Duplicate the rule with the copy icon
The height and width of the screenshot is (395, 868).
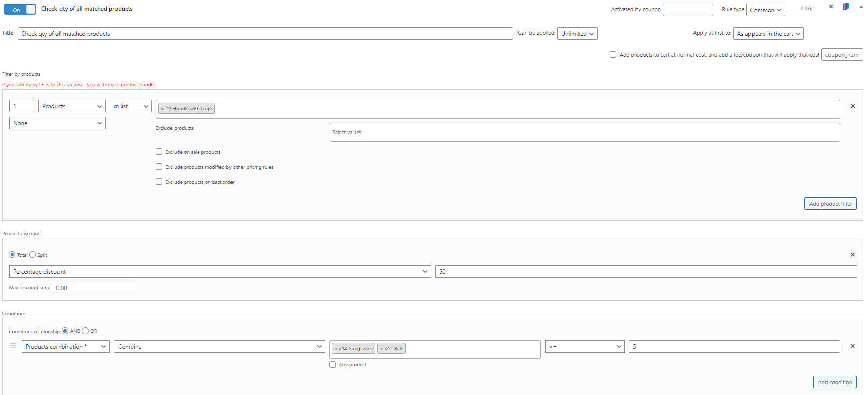click(846, 7)
